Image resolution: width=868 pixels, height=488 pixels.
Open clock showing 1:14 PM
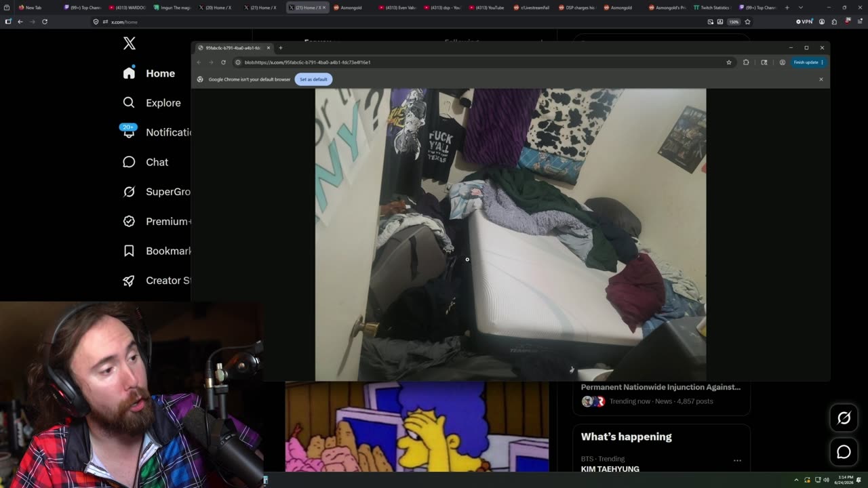844,480
